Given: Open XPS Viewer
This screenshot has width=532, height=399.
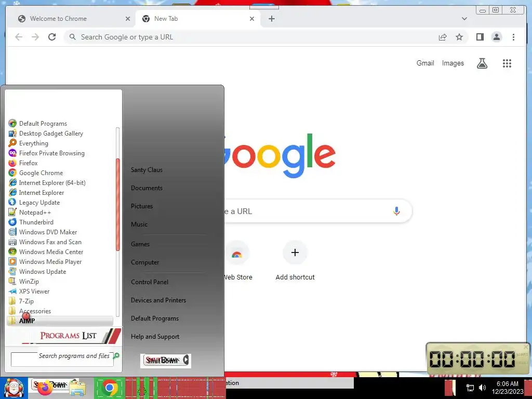Looking at the screenshot, I should coord(29,291).
